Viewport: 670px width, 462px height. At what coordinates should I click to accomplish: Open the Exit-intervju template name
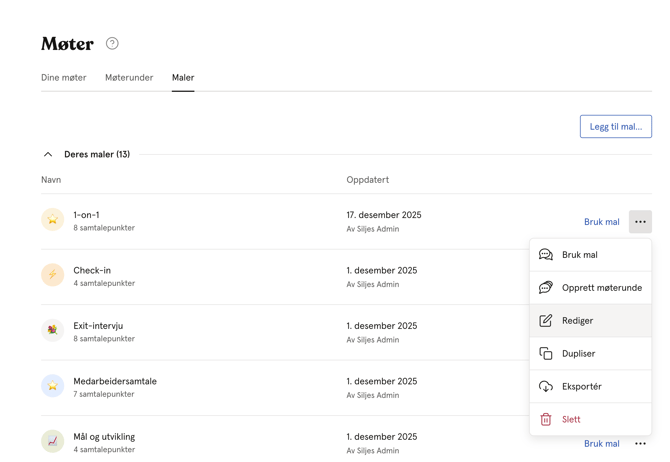click(x=98, y=326)
